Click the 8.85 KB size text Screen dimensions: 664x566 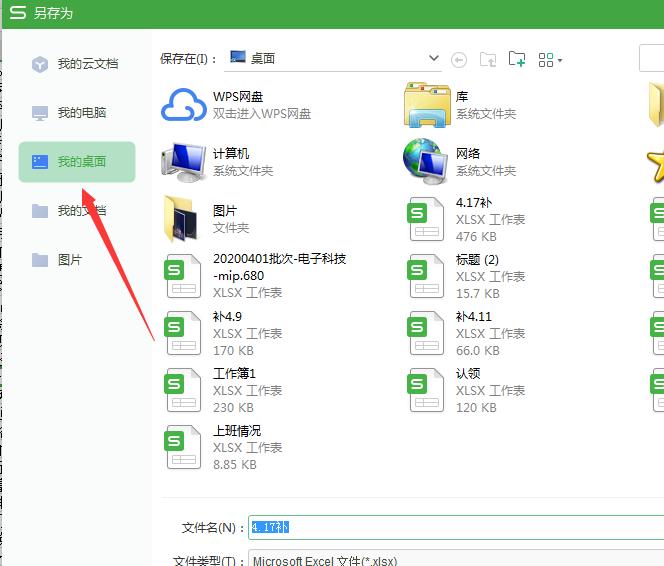tap(235, 465)
